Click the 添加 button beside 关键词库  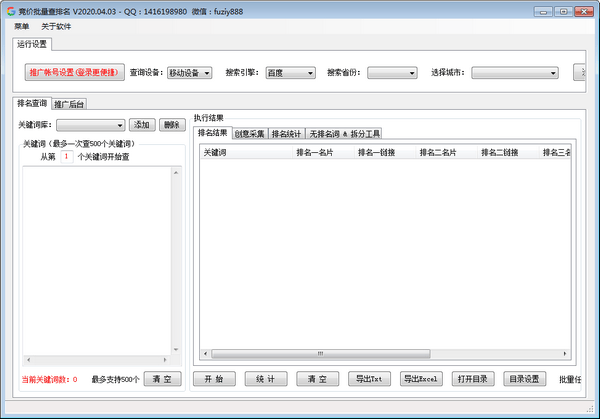[x=142, y=125]
